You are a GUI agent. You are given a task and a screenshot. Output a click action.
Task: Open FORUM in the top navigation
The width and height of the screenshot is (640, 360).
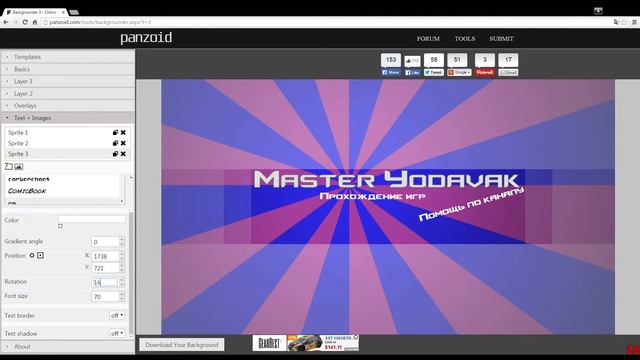428,38
